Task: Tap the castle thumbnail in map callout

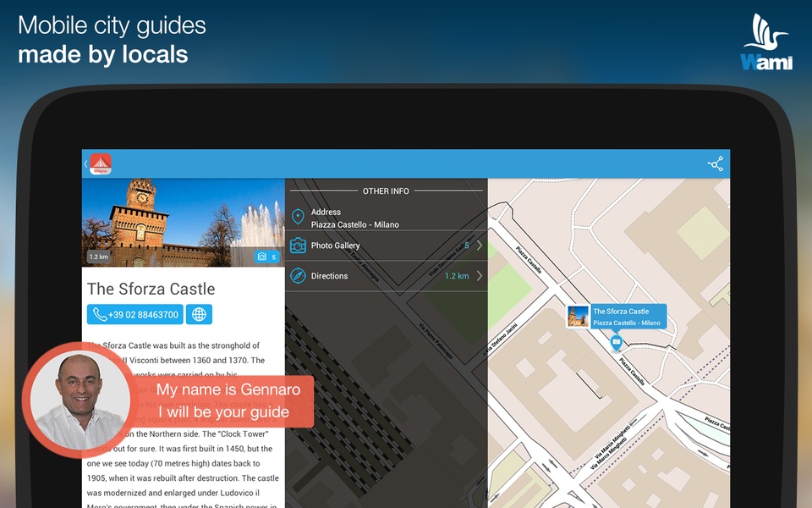Action: 578,316
